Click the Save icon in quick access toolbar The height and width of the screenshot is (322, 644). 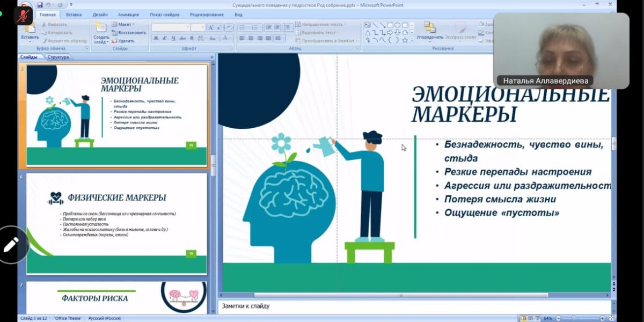pos(40,5)
